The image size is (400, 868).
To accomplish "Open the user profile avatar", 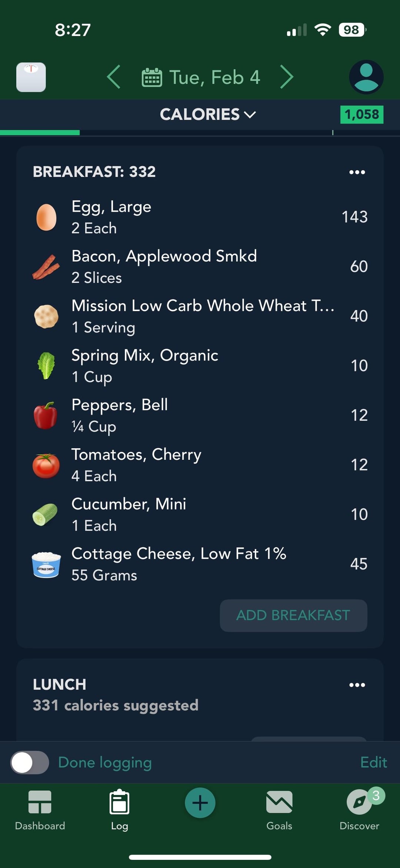I will click(366, 77).
